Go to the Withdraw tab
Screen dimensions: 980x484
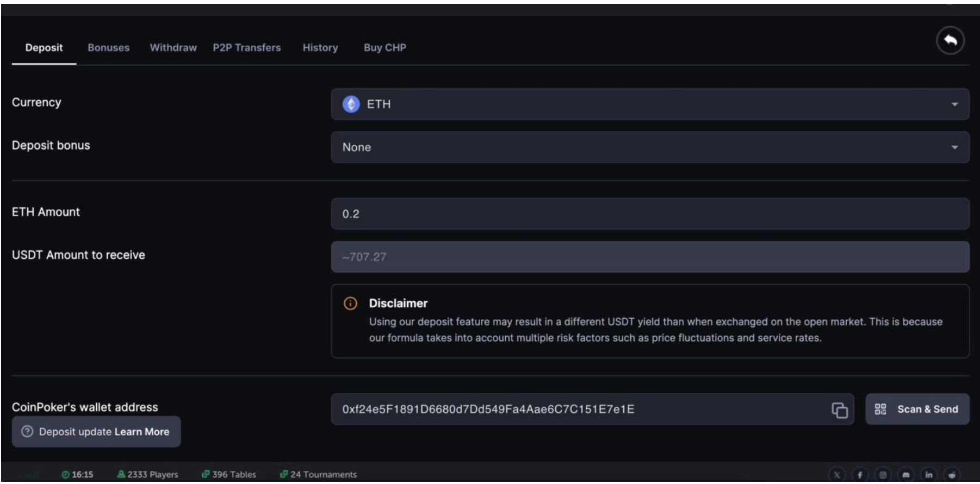(173, 48)
